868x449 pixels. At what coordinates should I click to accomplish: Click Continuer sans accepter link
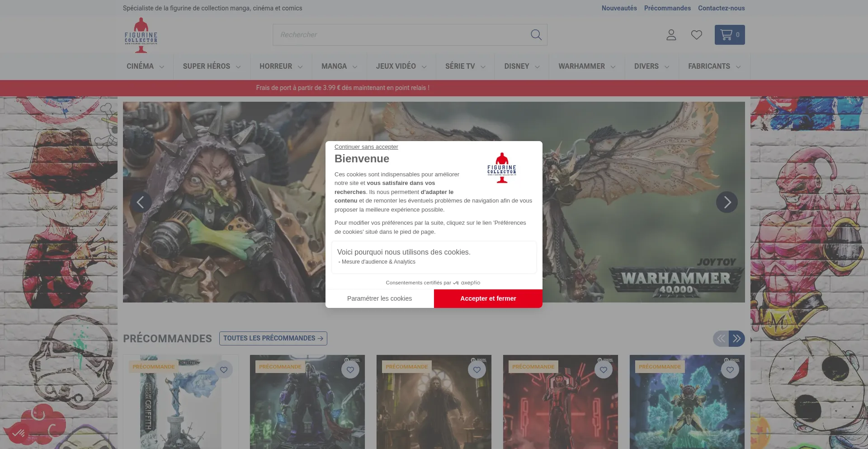point(366,147)
